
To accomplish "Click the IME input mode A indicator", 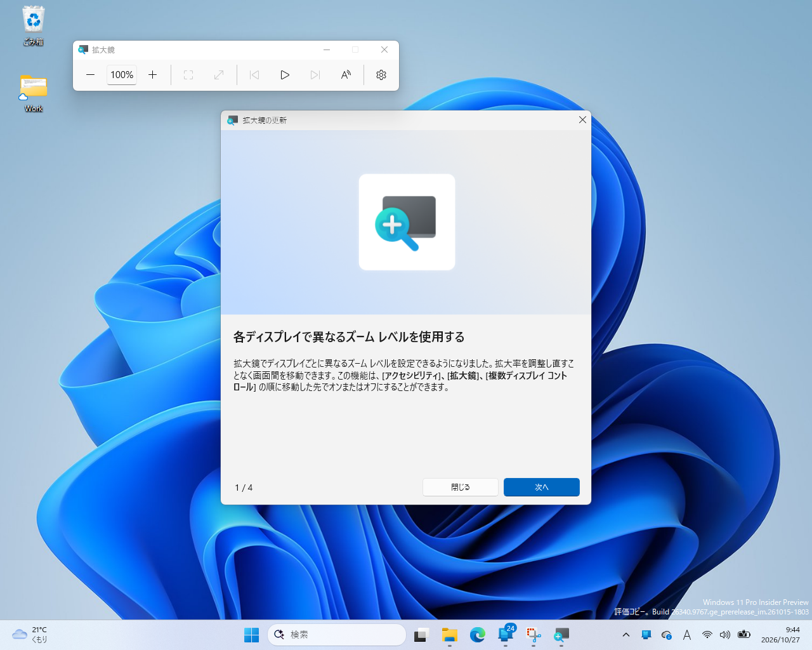I will pyautogui.click(x=687, y=635).
